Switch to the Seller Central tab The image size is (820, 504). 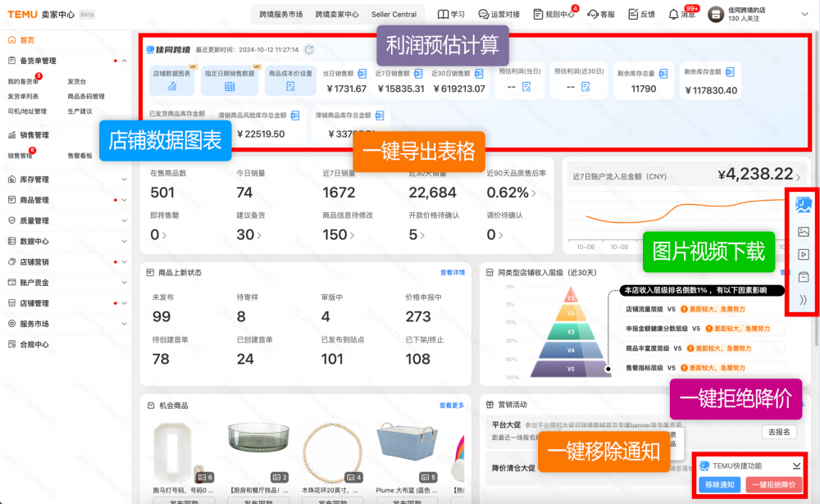tap(394, 14)
